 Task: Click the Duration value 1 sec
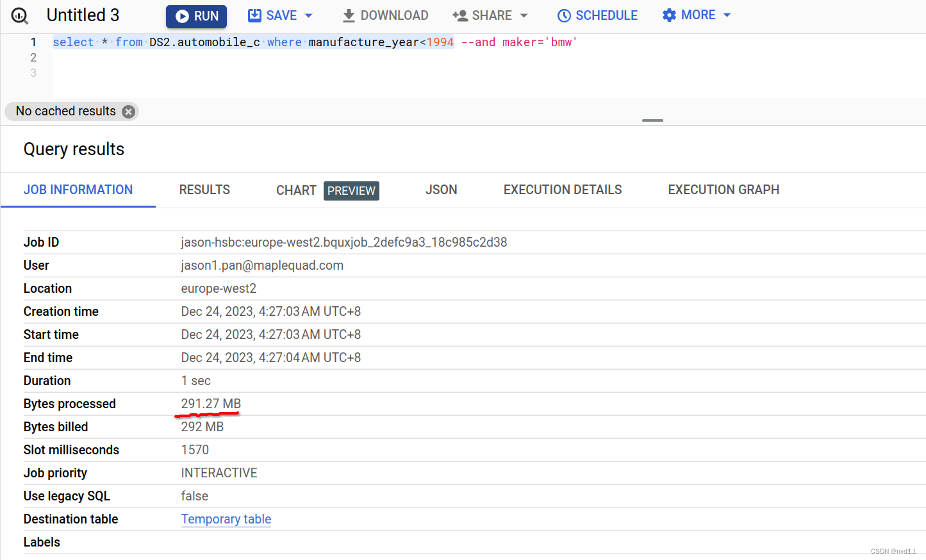click(196, 381)
